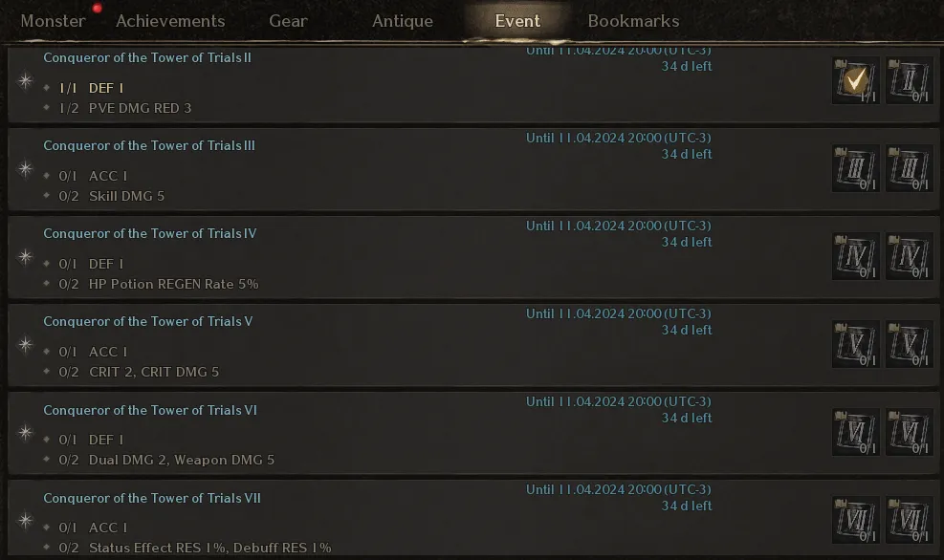Screen dimensions: 944x560
Task: Toggle bookmark star for Trials VI
Action: pos(25,433)
